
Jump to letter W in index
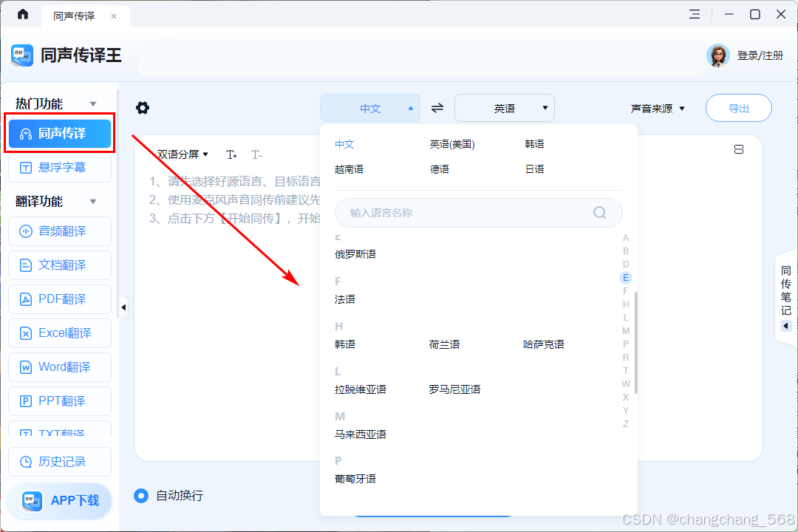point(626,384)
